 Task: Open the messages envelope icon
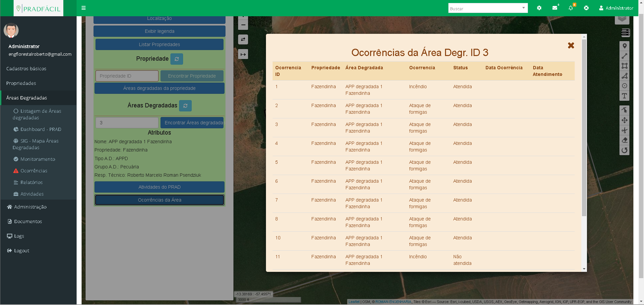[554, 8]
